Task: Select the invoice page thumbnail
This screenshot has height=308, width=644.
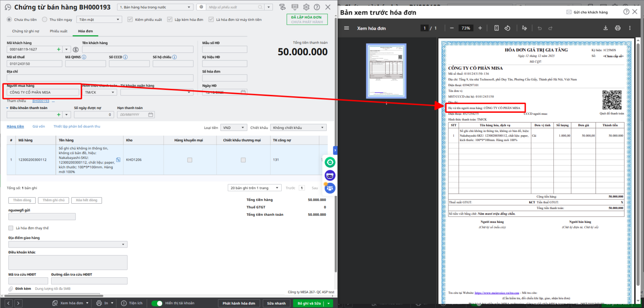Action: click(x=386, y=71)
